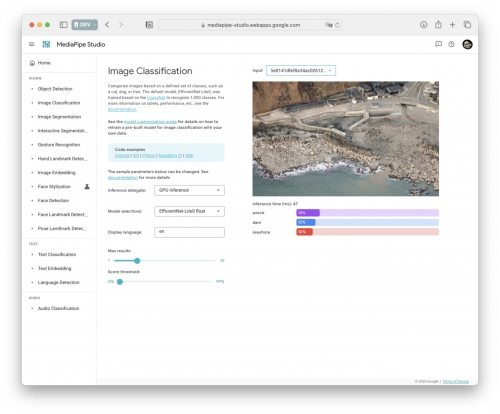Expand the Inference delegate dropdown
The height and width of the screenshot is (414, 500).
(189, 190)
